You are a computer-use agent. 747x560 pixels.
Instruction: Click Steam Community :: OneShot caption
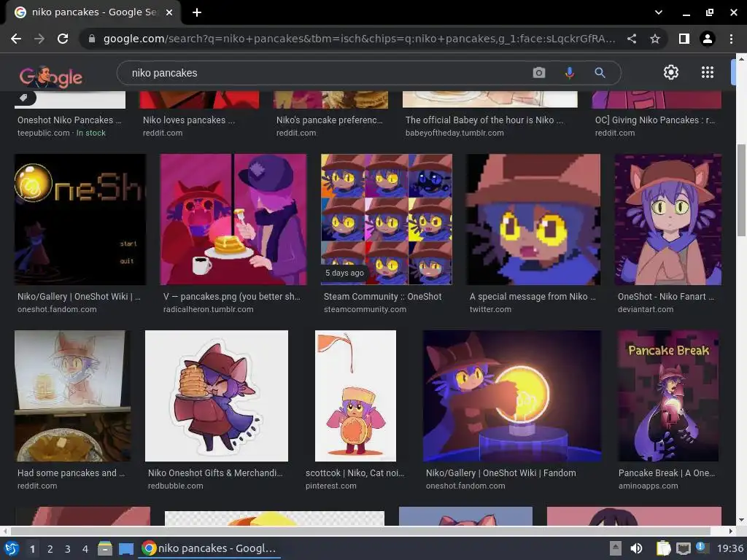pyautogui.click(x=382, y=296)
